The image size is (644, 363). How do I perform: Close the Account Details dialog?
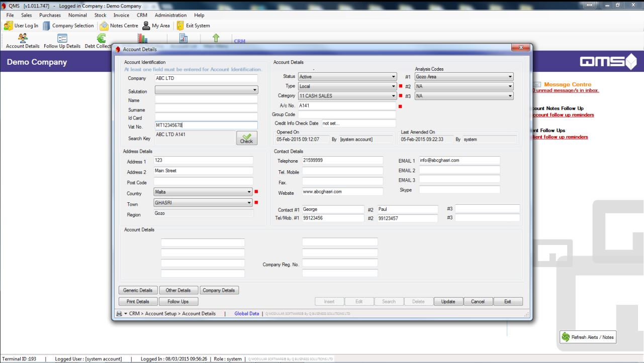click(x=520, y=48)
